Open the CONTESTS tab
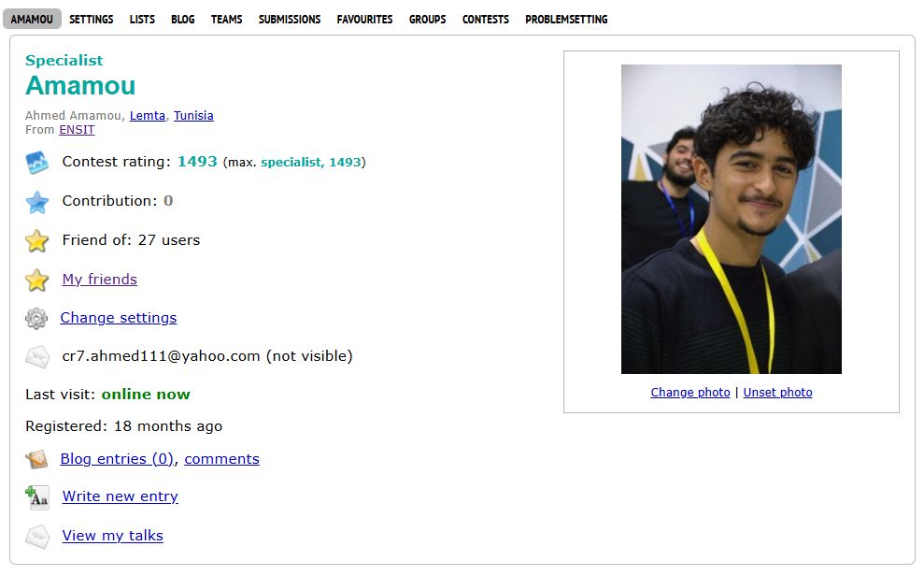Screen dimensions: 924x575 click(486, 20)
